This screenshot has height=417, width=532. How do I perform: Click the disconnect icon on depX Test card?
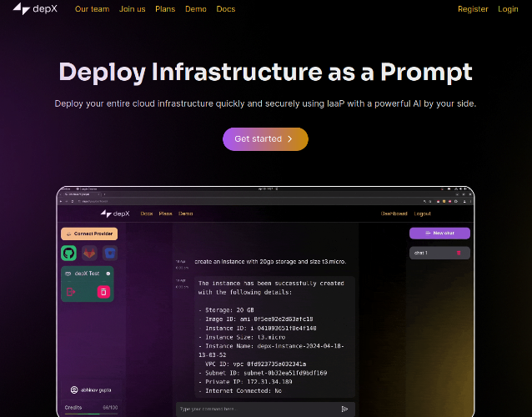71,292
